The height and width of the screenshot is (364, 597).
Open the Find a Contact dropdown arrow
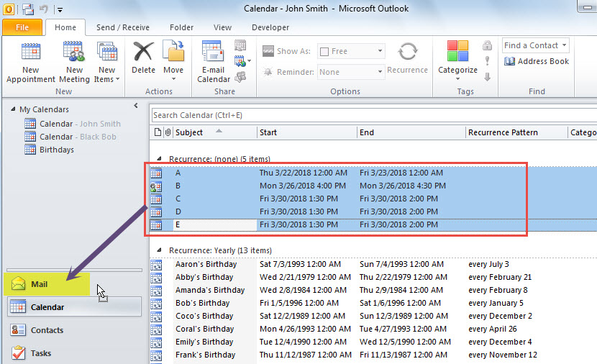(x=564, y=45)
